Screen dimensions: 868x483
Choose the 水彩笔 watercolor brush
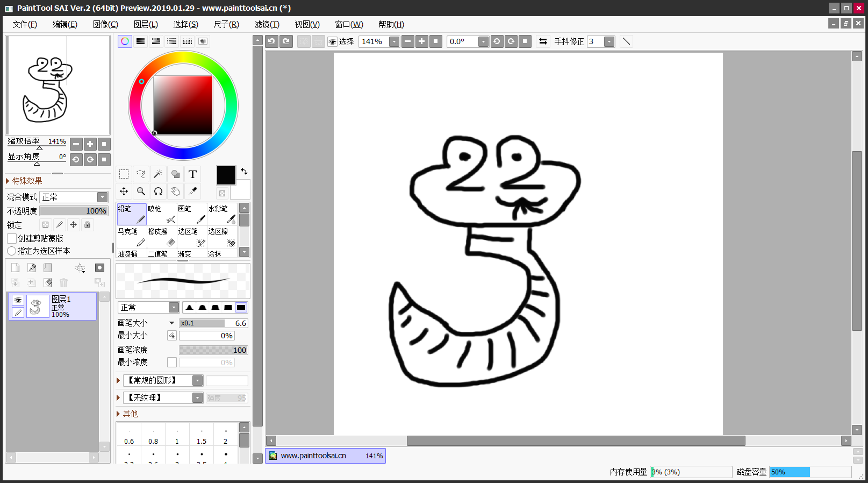pyautogui.click(x=222, y=214)
